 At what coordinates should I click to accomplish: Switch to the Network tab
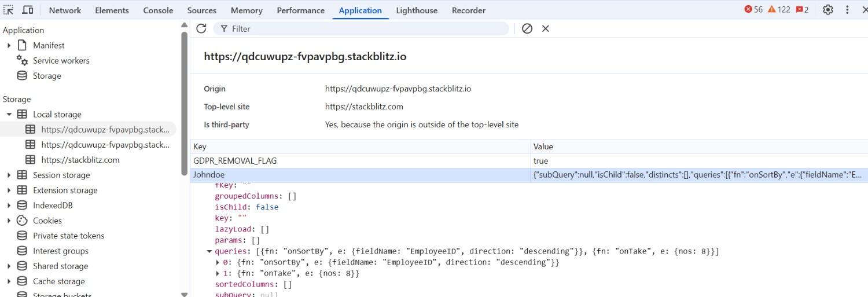pos(65,10)
